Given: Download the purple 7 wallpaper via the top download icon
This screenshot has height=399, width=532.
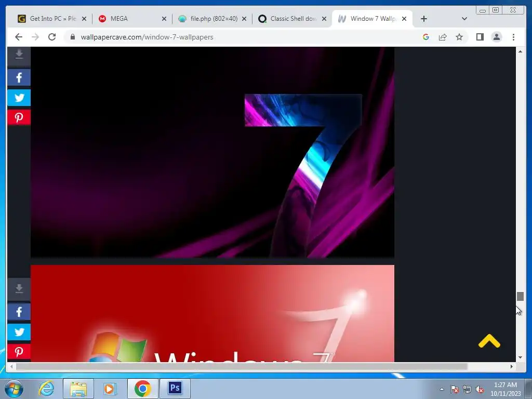Looking at the screenshot, I should tap(19, 55).
